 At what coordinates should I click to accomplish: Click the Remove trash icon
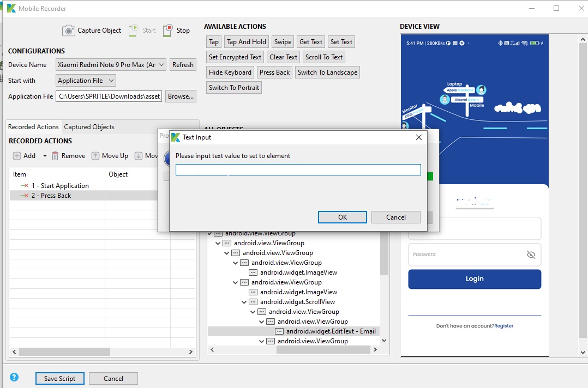(55, 156)
